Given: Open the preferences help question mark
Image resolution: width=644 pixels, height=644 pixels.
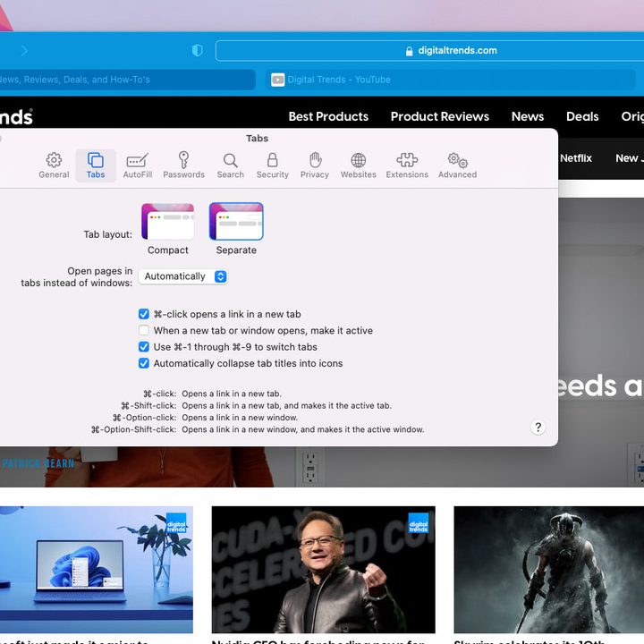Looking at the screenshot, I should [538, 428].
